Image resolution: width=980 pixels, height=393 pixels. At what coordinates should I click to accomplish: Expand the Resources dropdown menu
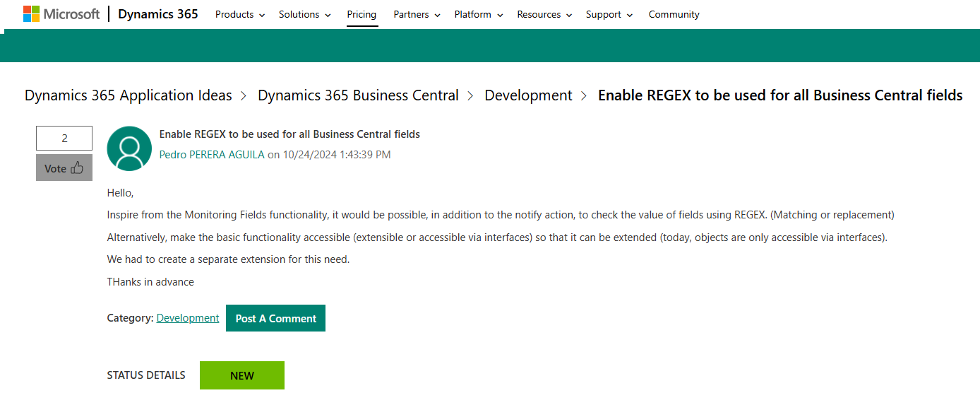click(x=544, y=14)
